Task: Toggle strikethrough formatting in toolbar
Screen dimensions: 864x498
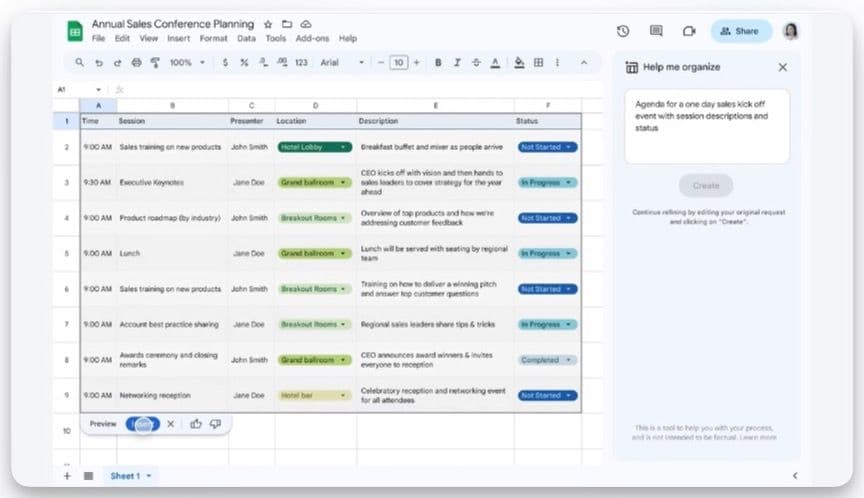Action: point(476,63)
